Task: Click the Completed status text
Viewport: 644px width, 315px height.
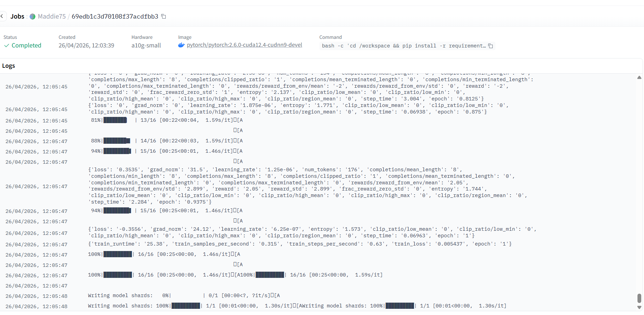Action: click(26, 45)
